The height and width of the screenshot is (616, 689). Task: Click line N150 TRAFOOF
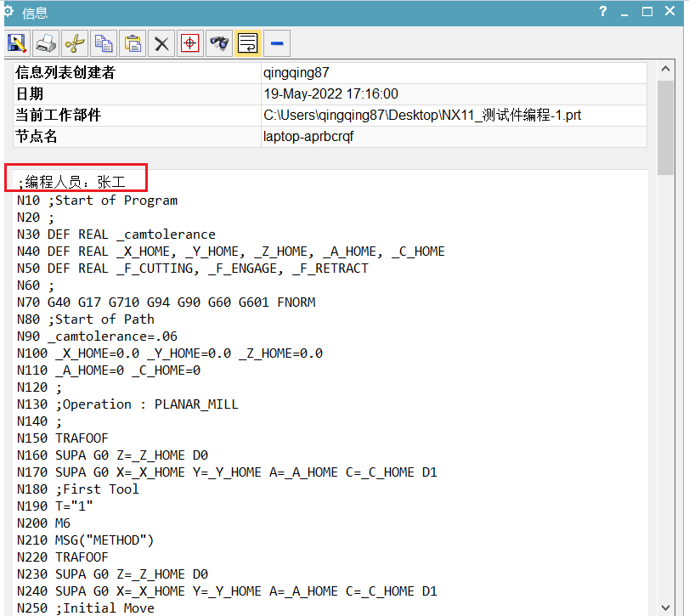click(x=62, y=438)
